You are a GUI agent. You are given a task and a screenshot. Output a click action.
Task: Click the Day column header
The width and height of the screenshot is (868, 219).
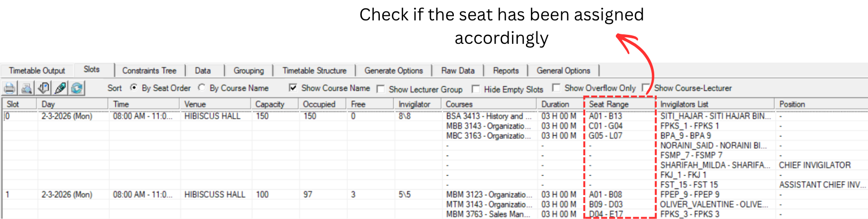[x=72, y=104]
